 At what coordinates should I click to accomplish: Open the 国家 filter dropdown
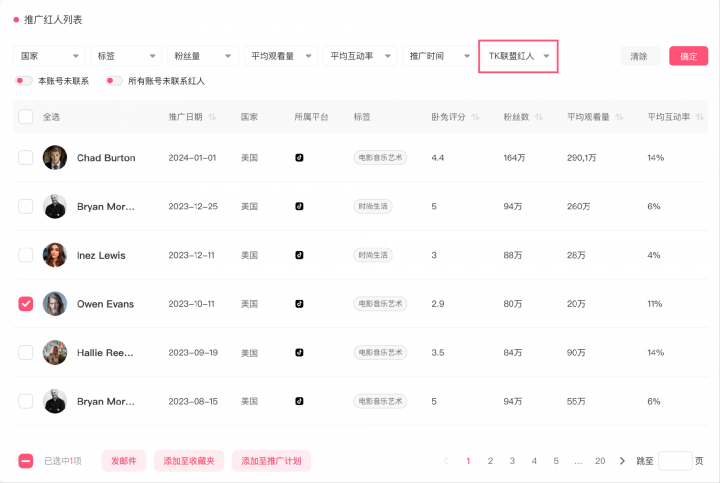point(49,56)
